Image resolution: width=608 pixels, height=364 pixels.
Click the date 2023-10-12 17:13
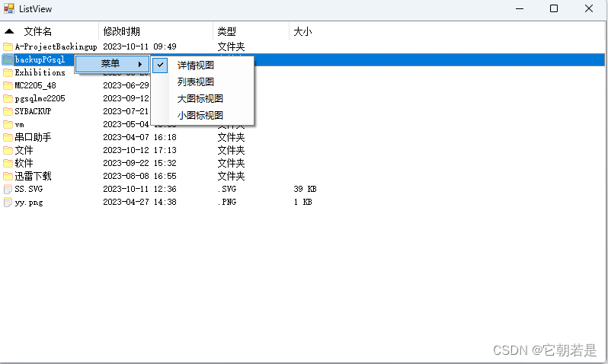click(x=139, y=150)
